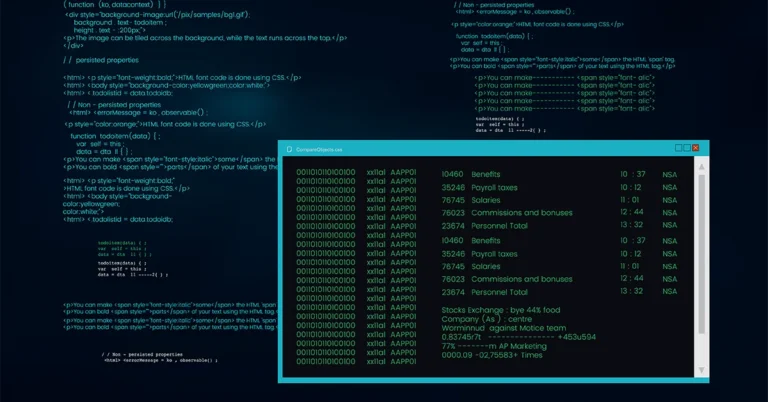Click the CompareObjects.css window icon

coord(289,149)
